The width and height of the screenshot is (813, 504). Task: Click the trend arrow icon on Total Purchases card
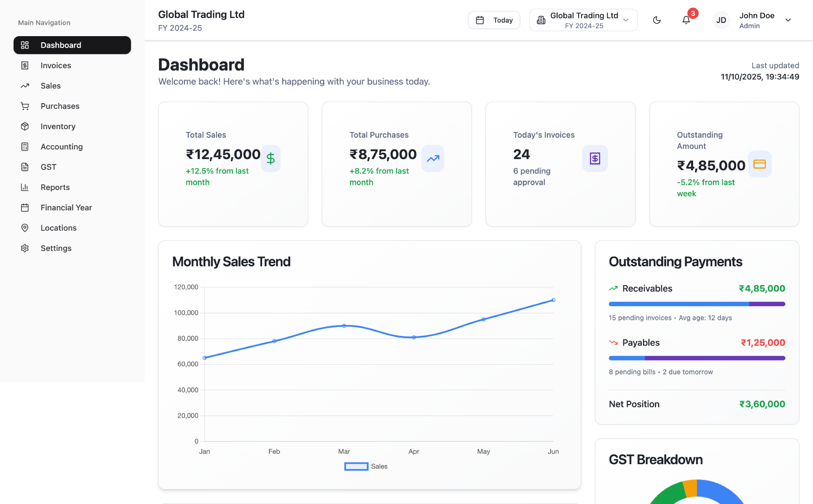click(433, 158)
